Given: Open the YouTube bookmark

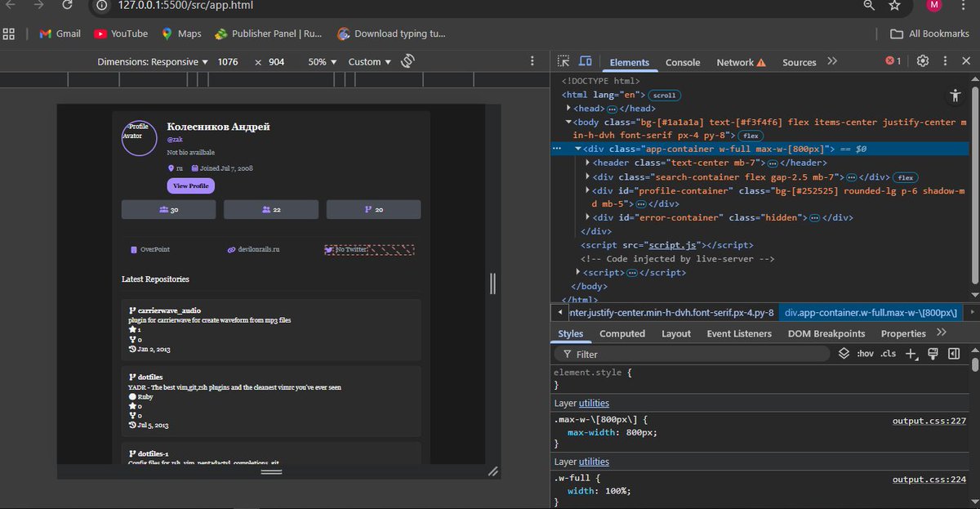Looking at the screenshot, I should [x=121, y=33].
